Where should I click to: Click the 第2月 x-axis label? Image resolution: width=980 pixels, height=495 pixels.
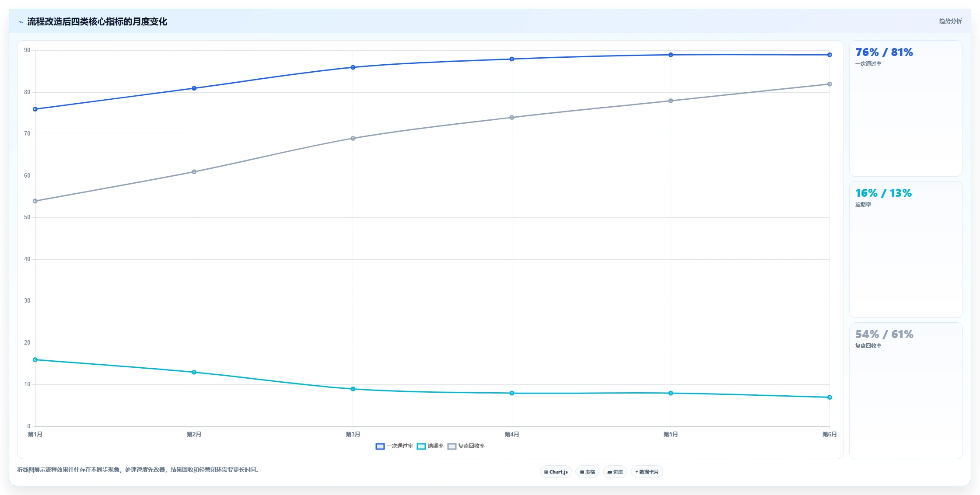coord(194,434)
